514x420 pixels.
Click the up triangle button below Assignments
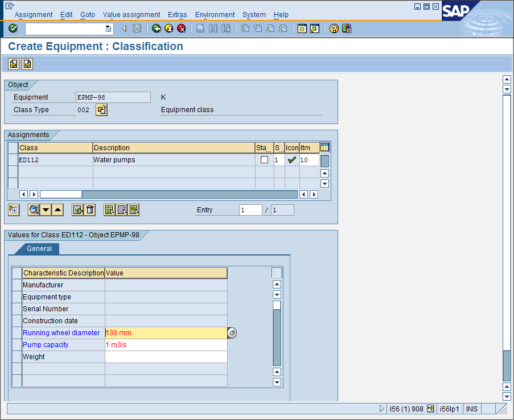tap(57, 210)
